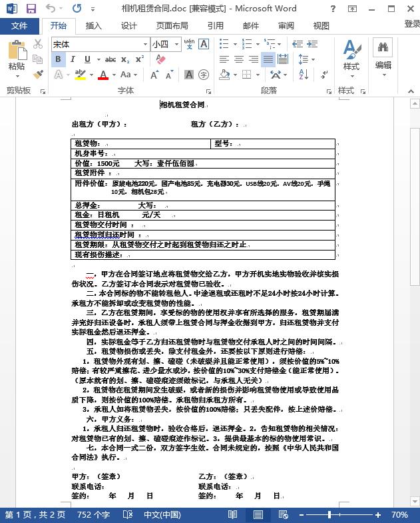Apply distributed alignment icon
Image resolution: width=420 pixels, height=523 pixels.
(283, 59)
